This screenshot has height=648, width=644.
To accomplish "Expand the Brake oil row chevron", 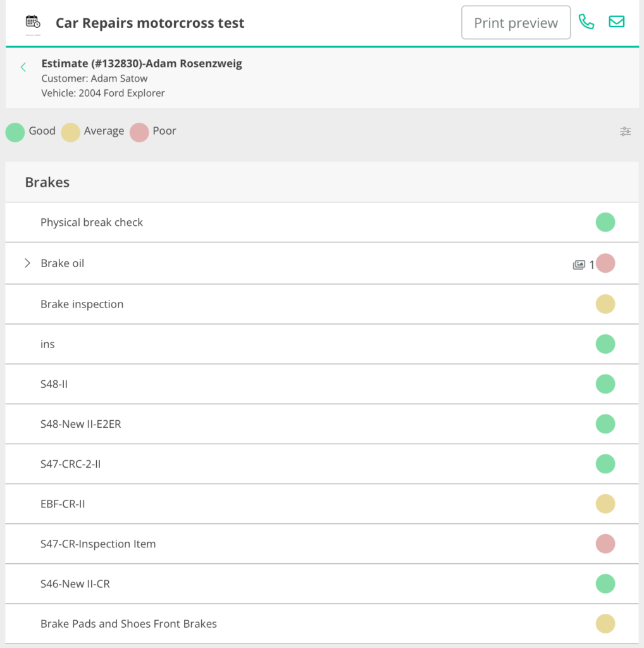I will pos(27,263).
